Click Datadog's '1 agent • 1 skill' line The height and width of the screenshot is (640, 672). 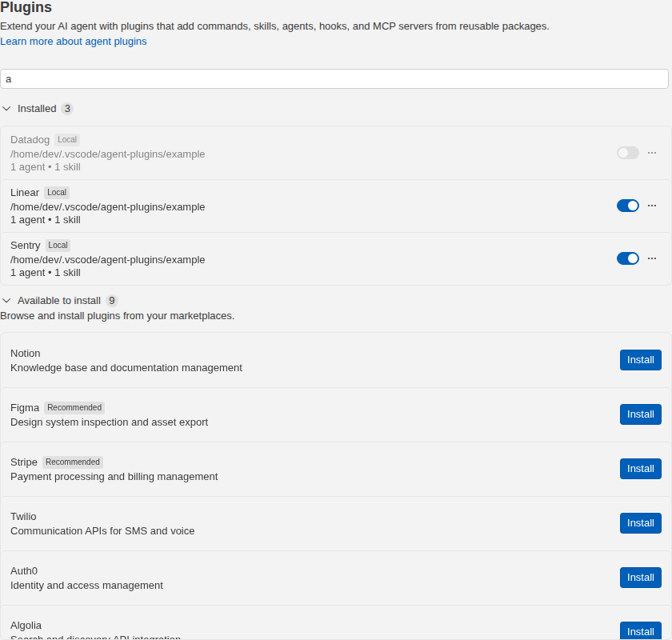point(46,168)
